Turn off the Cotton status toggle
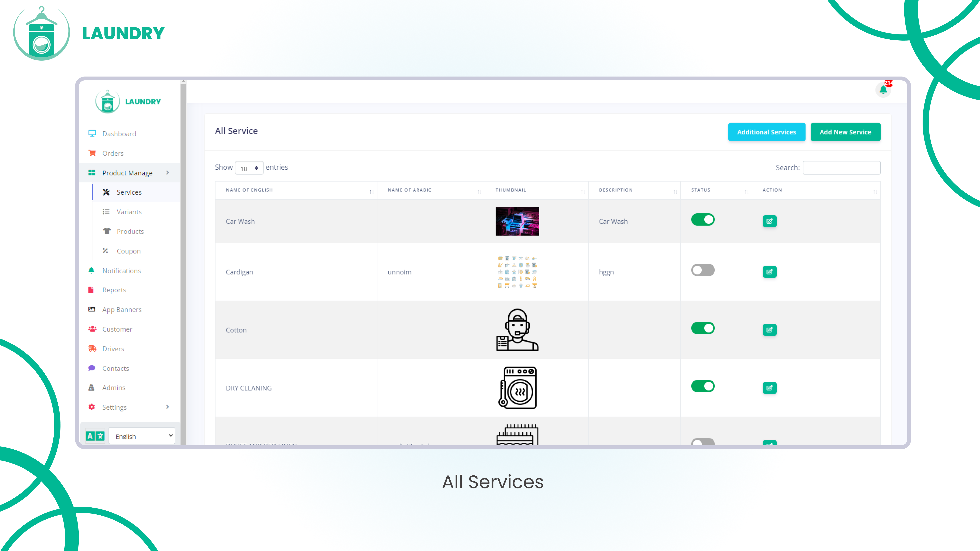Image resolution: width=980 pixels, height=551 pixels. pyautogui.click(x=703, y=328)
